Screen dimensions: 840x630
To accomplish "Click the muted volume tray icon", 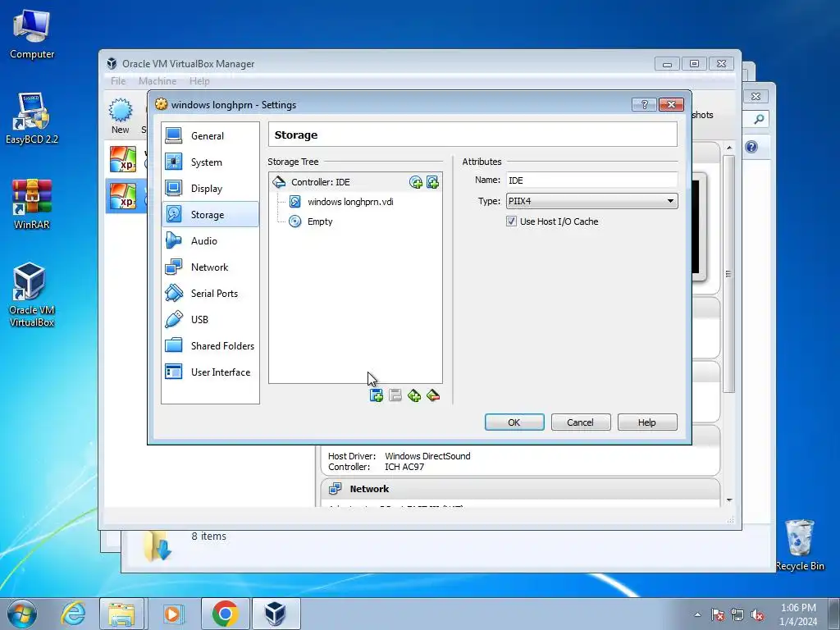I will tap(757, 614).
